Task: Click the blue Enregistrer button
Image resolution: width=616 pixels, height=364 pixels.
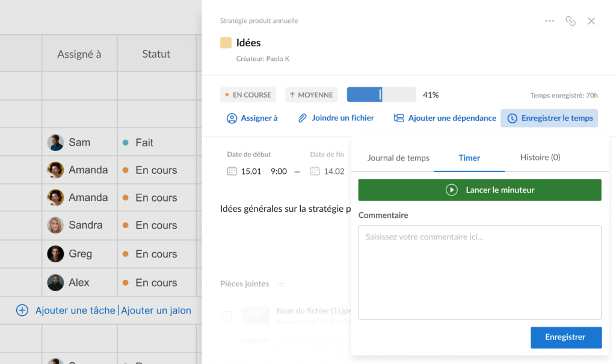Action: coord(566,338)
